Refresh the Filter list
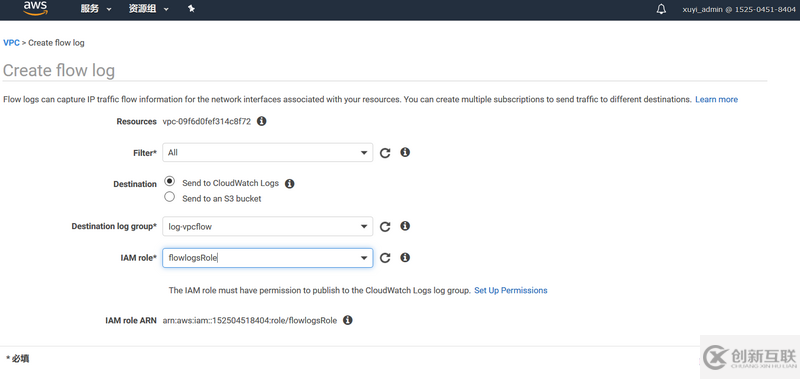The width and height of the screenshot is (800, 379). pos(385,153)
